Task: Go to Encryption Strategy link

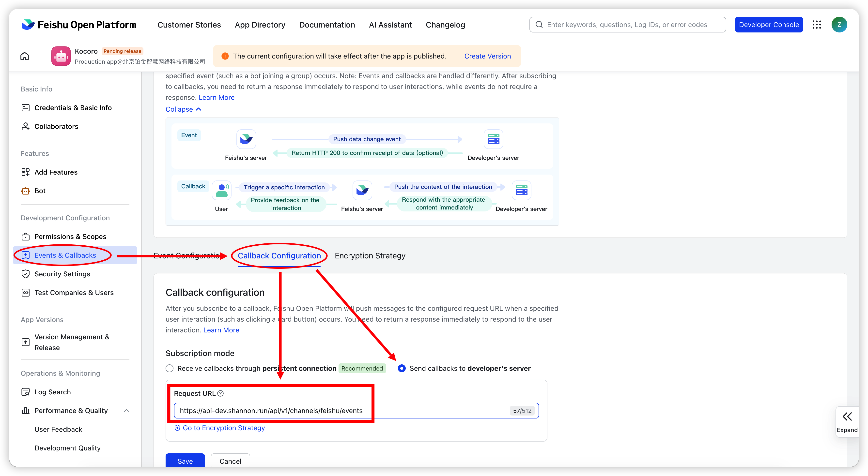Action: tap(224, 428)
